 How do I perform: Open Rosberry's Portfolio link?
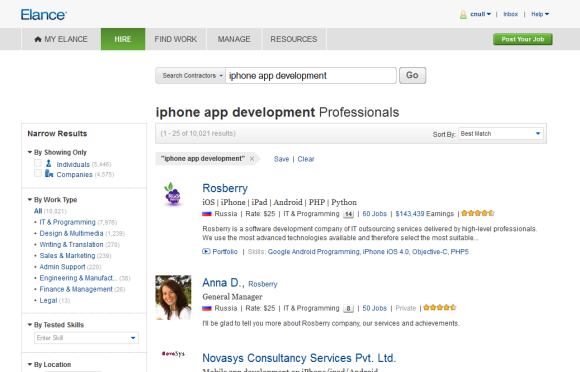click(225, 252)
